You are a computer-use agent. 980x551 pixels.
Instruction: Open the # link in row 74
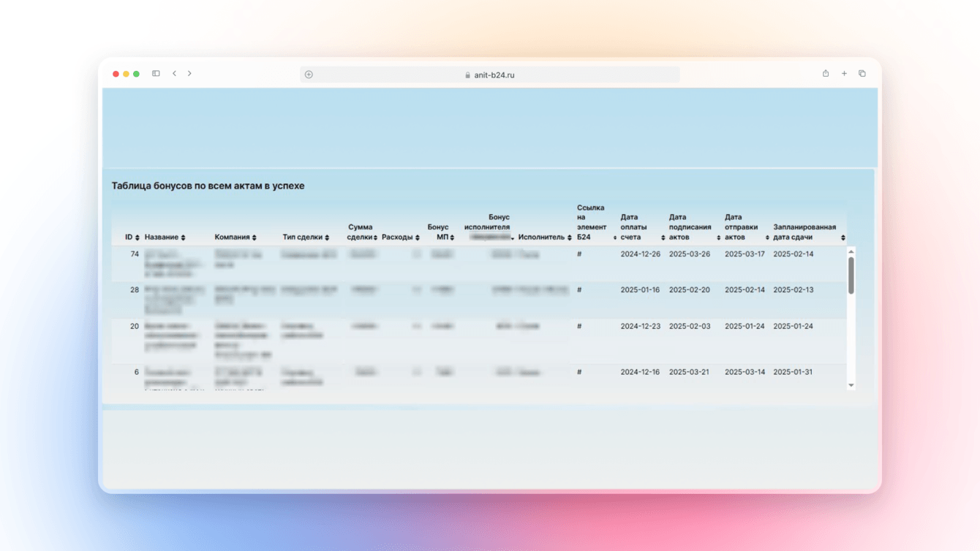[579, 254]
